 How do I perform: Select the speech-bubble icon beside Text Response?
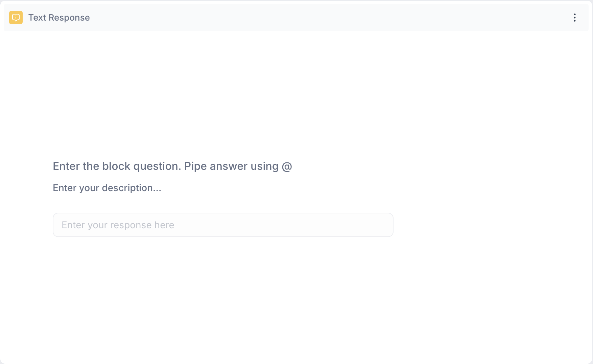pyautogui.click(x=16, y=18)
